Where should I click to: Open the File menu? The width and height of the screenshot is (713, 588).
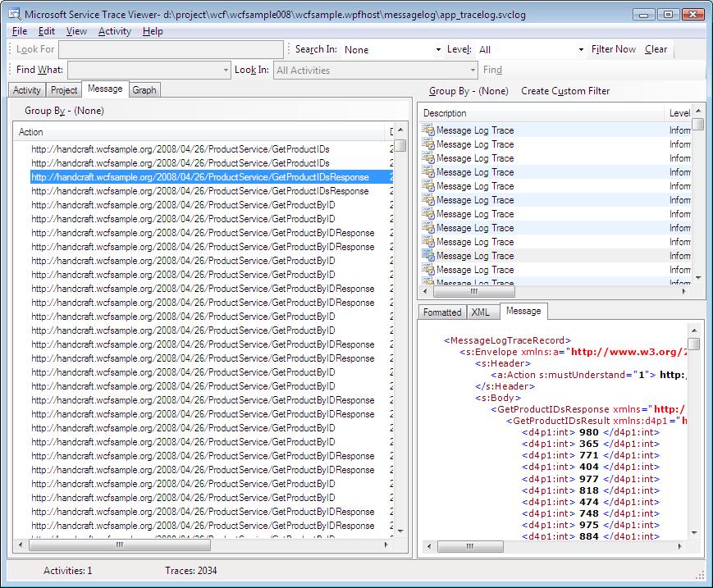(x=20, y=31)
